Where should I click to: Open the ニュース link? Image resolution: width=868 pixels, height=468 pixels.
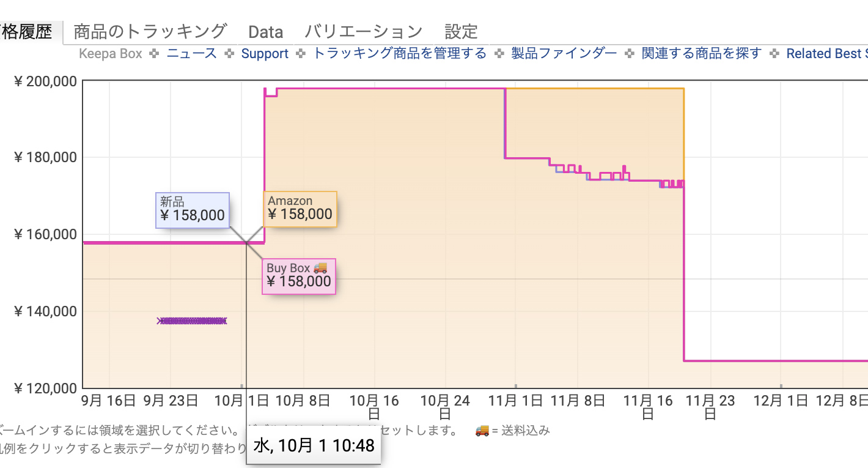click(x=192, y=53)
